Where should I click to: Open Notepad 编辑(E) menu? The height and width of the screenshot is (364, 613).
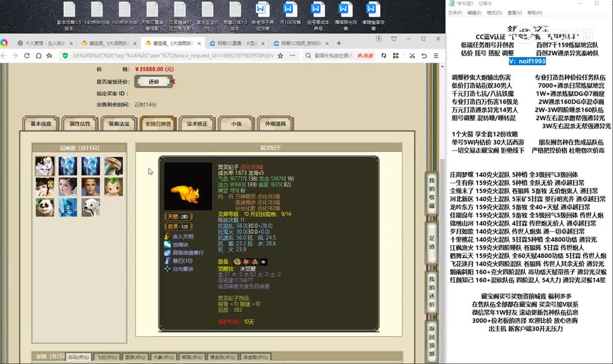click(474, 13)
